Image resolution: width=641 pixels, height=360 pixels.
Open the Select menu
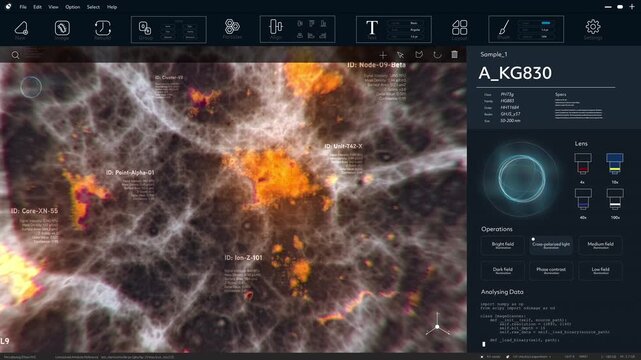(x=93, y=7)
